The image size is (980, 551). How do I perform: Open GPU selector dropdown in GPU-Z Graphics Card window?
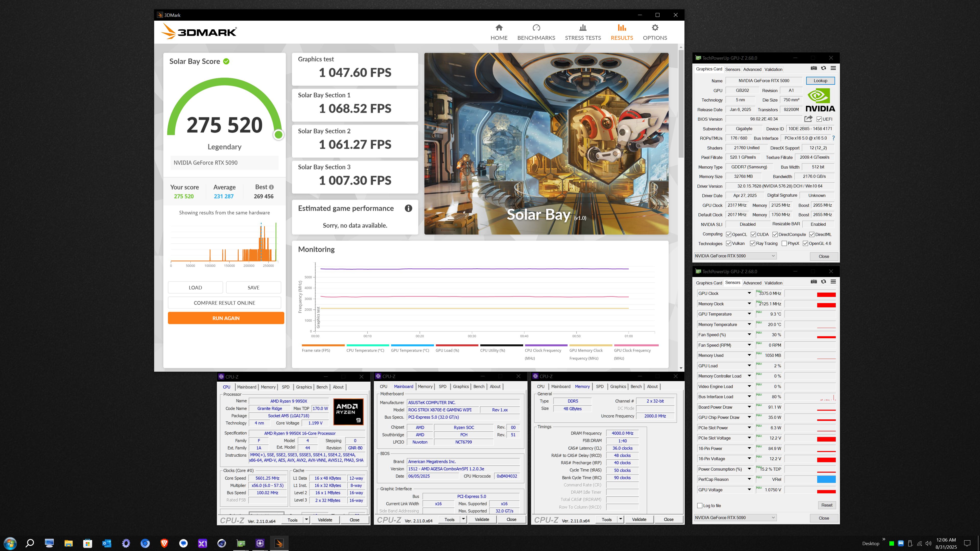pyautogui.click(x=735, y=256)
